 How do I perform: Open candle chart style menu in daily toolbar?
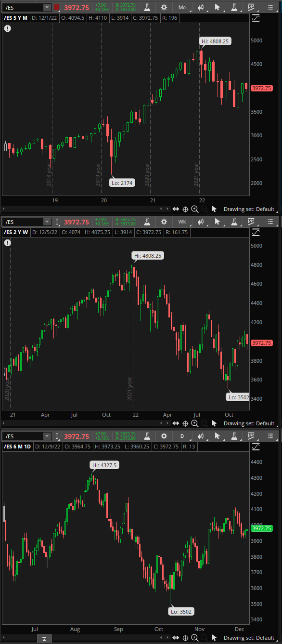[201, 436]
